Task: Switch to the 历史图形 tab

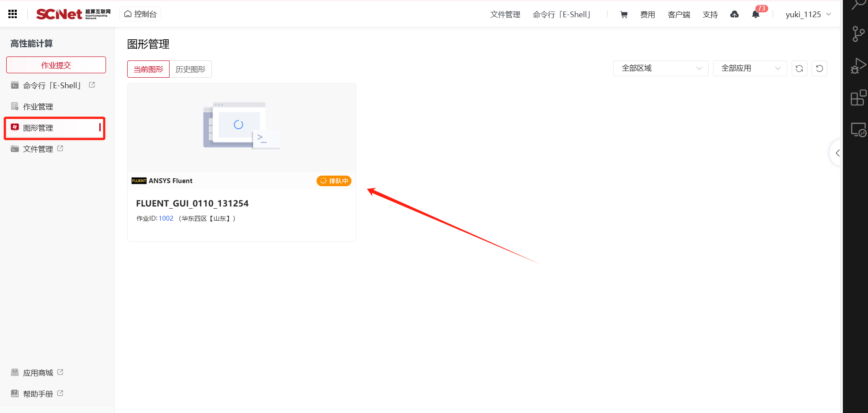Action: click(x=190, y=69)
